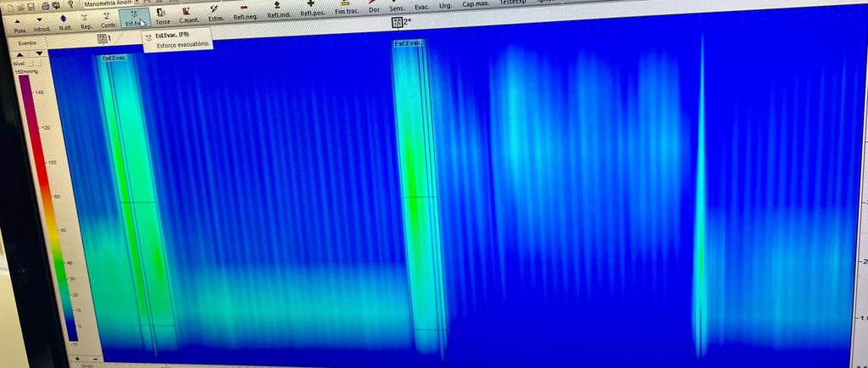Image resolution: width=868 pixels, height=368 pixels.
Task: Click the Eventos button
Action: click(27, 43)
